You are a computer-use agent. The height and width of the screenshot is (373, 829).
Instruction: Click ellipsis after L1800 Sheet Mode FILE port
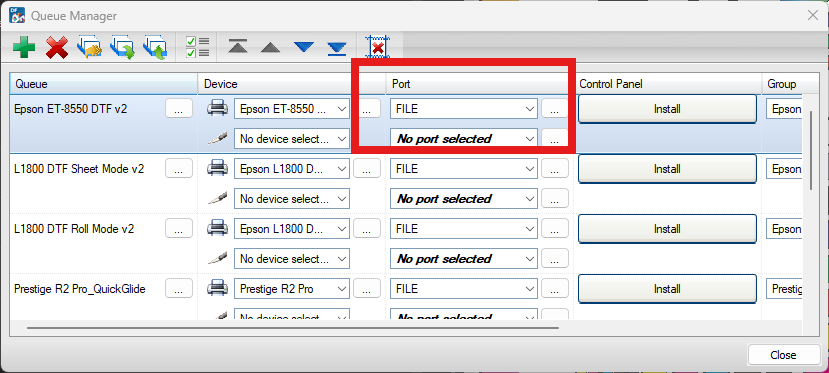(555, 169)
